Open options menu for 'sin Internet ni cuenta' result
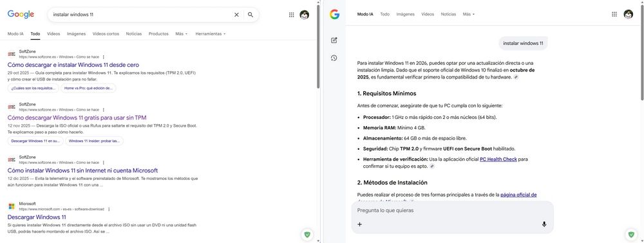The width and height of the screenshot is (644, 243). pos(104,163)
